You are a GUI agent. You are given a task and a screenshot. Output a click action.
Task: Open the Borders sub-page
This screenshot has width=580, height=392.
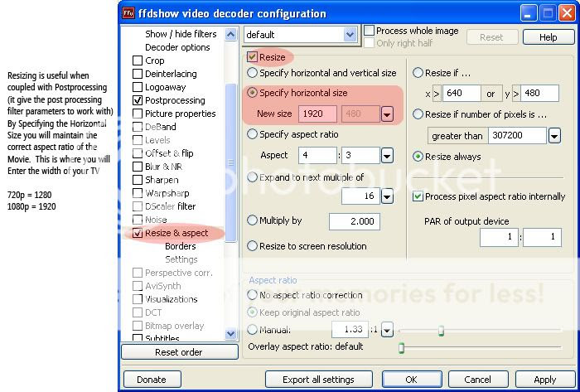coord(180,246)
